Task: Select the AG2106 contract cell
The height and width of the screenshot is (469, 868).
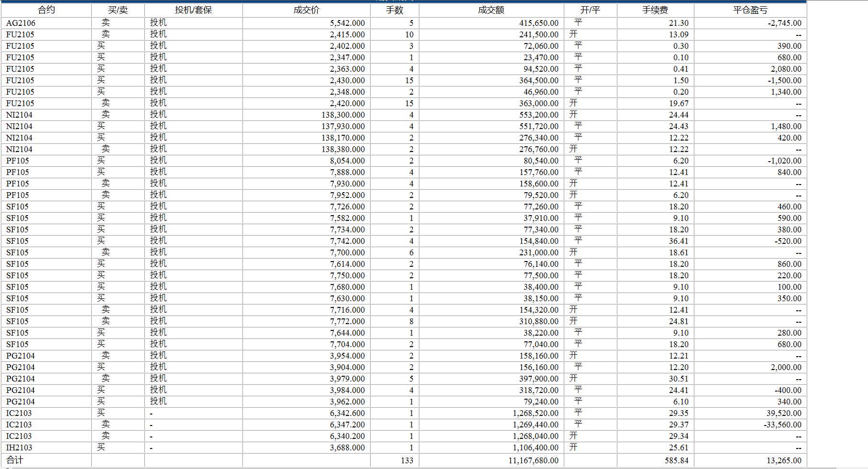Action: click(21, 23)
